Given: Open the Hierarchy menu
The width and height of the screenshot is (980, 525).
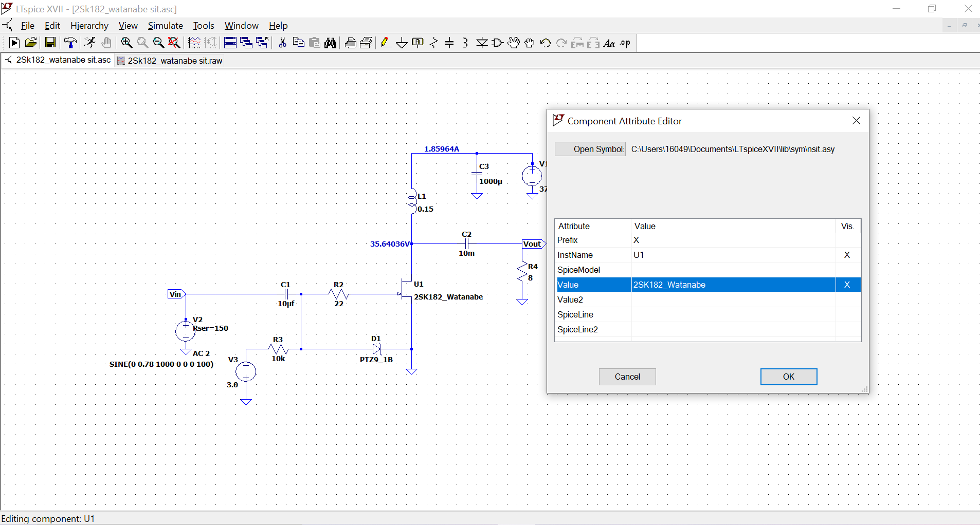Looking at the screenshot, I should pyautogui.click(x=89, y=26).
